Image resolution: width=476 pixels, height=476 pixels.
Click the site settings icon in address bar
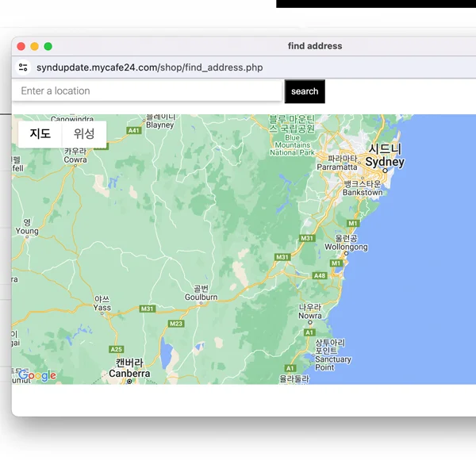click(23, 67)
